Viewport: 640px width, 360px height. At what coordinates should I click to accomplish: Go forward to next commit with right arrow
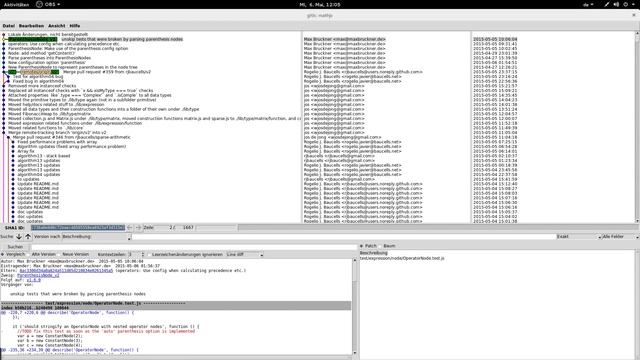[138, 227]
